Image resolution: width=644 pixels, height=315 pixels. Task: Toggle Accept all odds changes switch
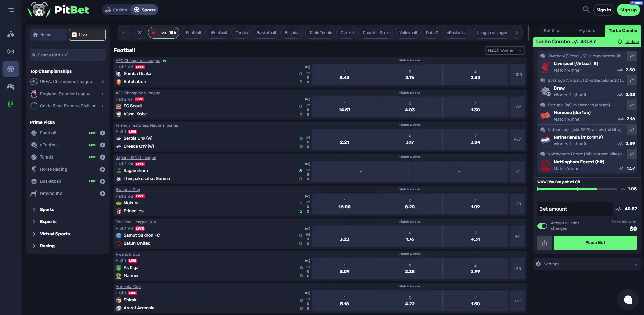(x=542, y=226)
